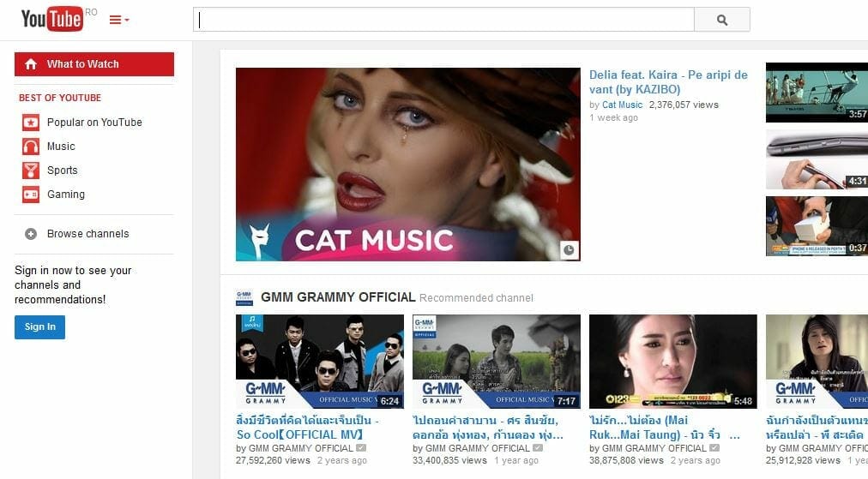The height and width of the screenshot is (479, 868).
Task: Open the Cat Music channel link
Action: point(622,105)
